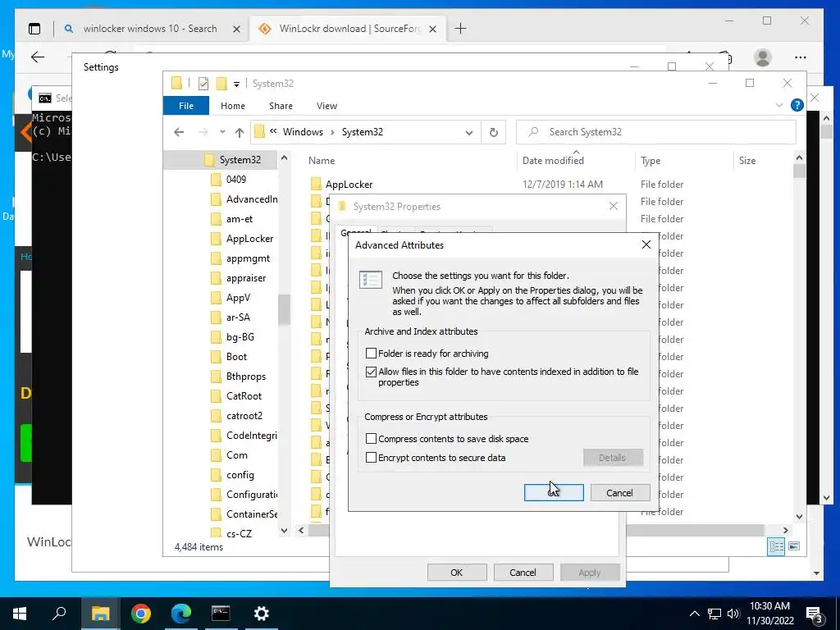Close the Advanced Attributes dialog with X
840x630 pixels.
[646, 244]
